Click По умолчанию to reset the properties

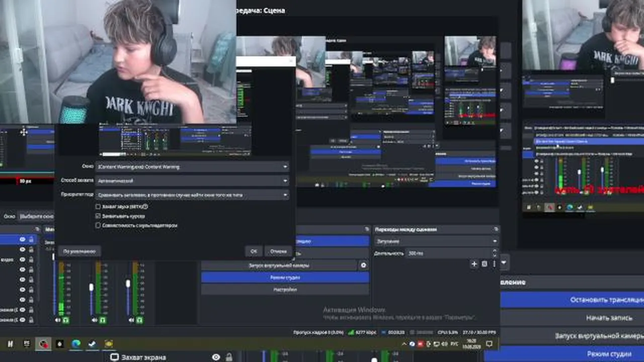pos(79,251)
